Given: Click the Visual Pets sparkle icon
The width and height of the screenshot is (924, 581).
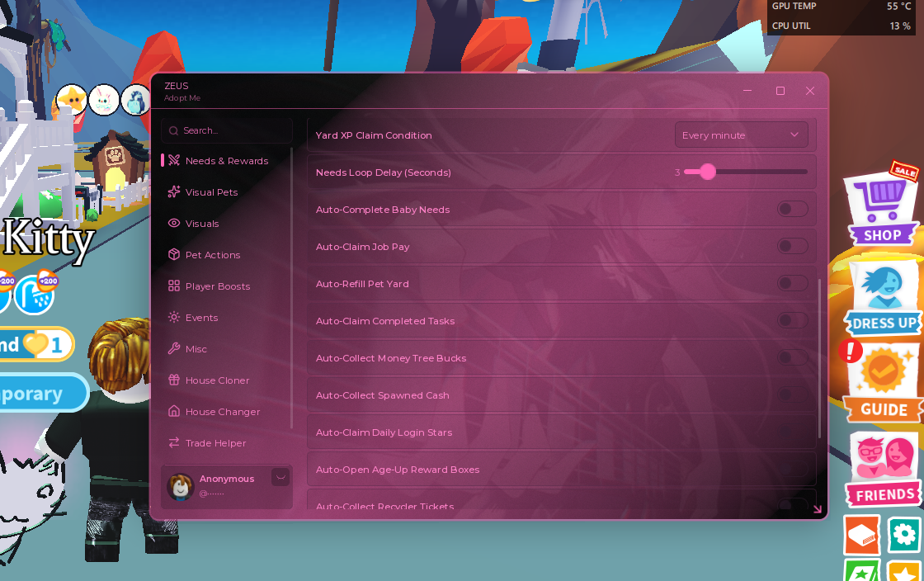Looking at the screenshot, I should 174,191.
